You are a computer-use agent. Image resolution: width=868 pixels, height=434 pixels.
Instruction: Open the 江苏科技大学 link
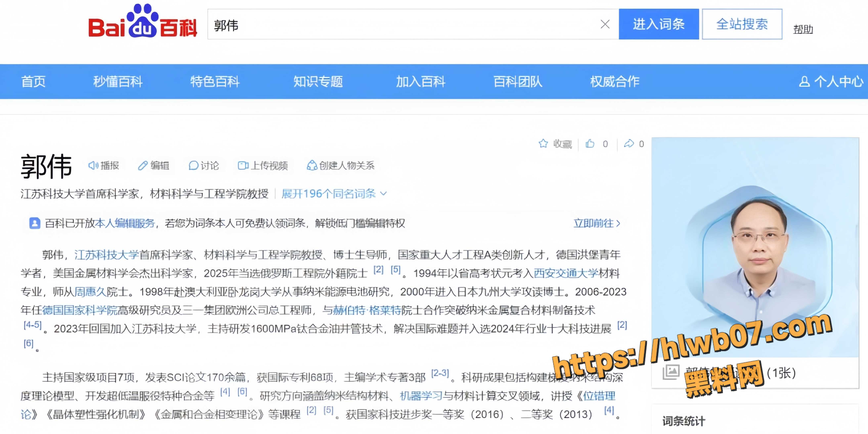(106, 255)
